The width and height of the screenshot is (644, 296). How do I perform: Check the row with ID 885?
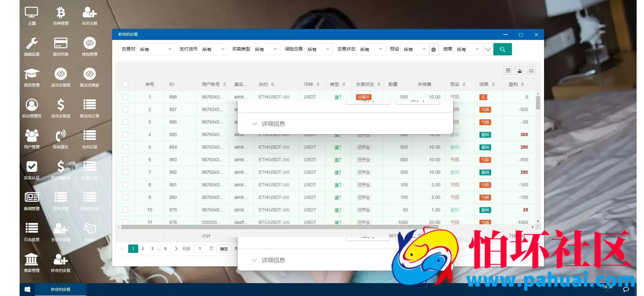(125, 134)
